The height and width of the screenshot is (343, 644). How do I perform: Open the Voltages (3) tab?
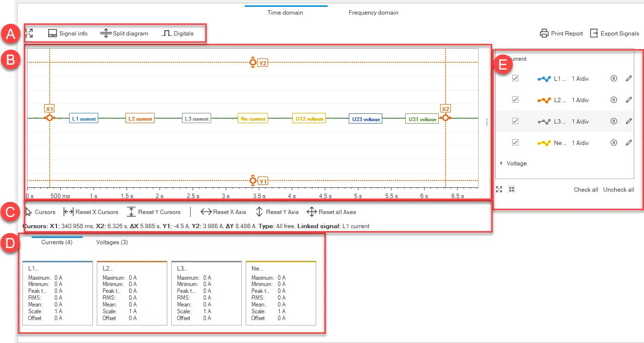pos(112,242)
